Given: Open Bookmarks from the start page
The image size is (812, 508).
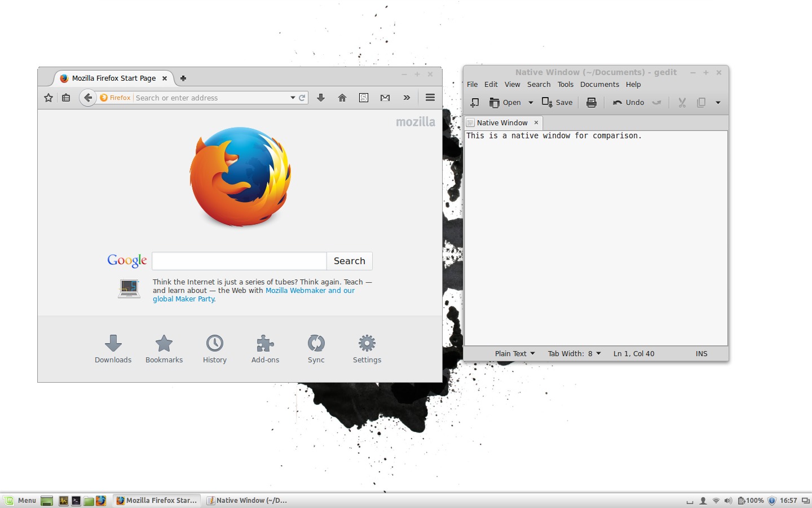Looking at the screenshot, I should click(x=164, y=349).
